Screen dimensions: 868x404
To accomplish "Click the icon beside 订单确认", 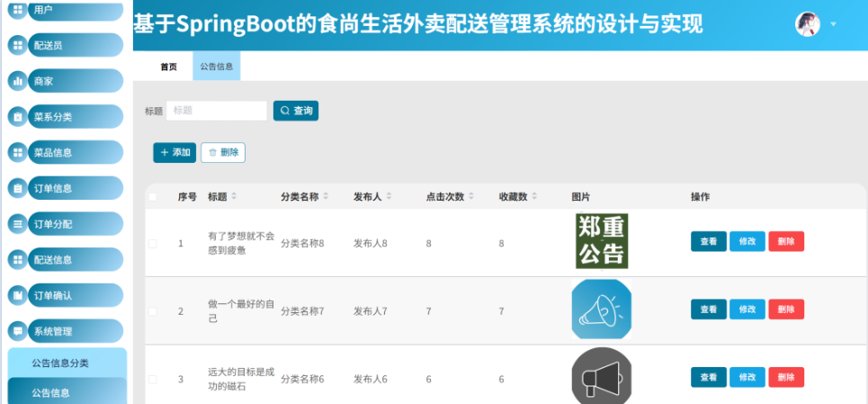I will [x=18, y=295].
